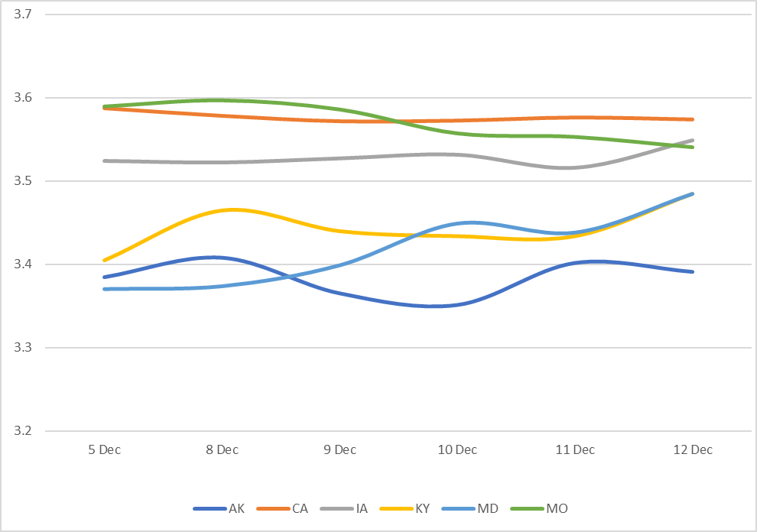Select the CA legend entry label
The height and width of the screenshot is (532, 757).
(300, 509)
